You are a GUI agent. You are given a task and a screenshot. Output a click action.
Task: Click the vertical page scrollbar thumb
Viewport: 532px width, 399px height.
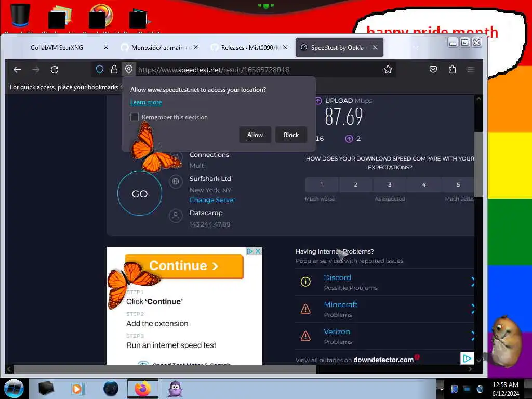(478, 165)
